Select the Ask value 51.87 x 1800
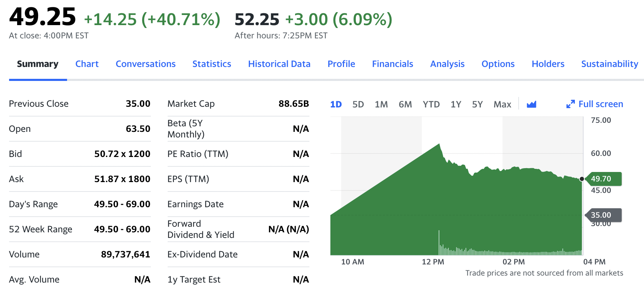Screen dimensions: 644x300 (122, 179)
